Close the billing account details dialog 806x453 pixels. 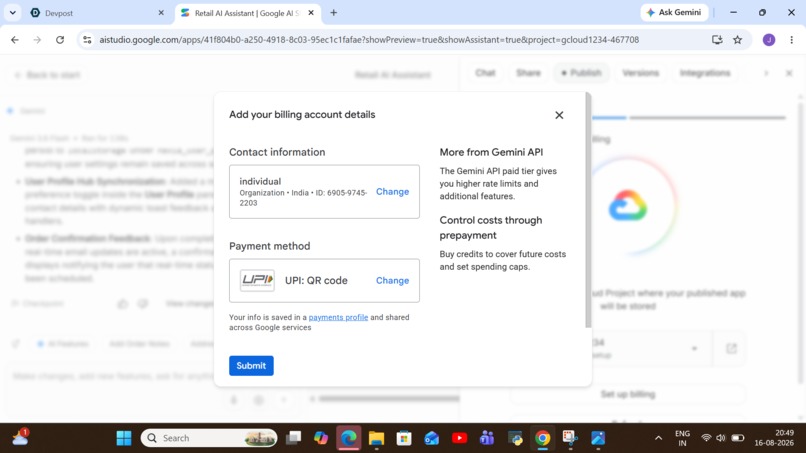[559, 115]
